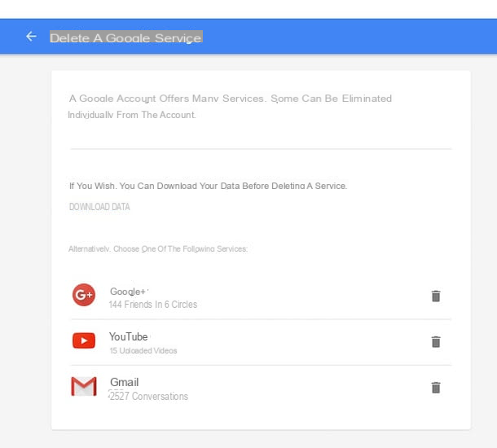Open the DOWNLOAD DATA link
Viewport: 497px width, 448px height.
tap(99, 207)
